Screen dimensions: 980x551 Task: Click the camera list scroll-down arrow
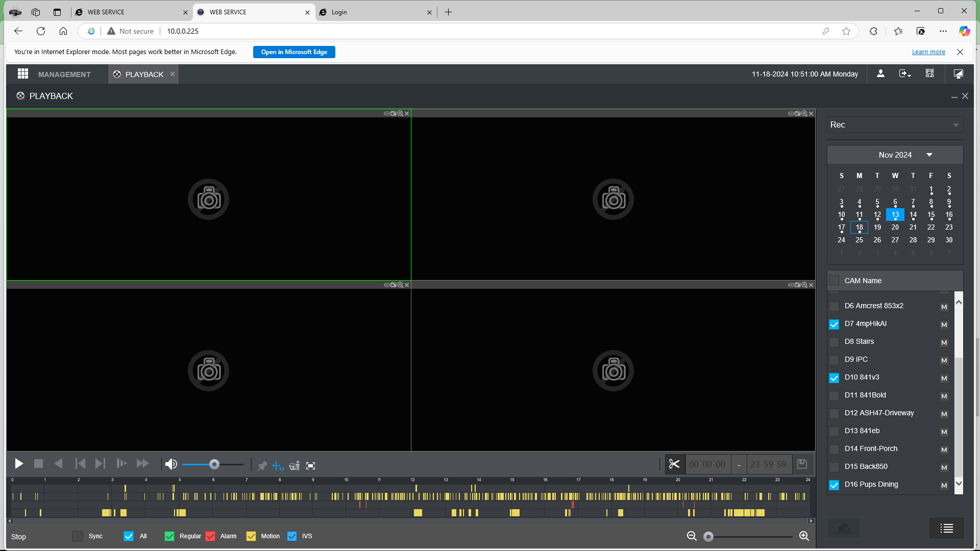tap(959, 484)
